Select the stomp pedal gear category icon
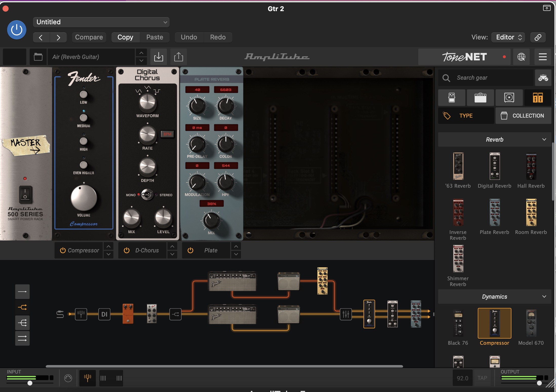 (x=452, y=97)
